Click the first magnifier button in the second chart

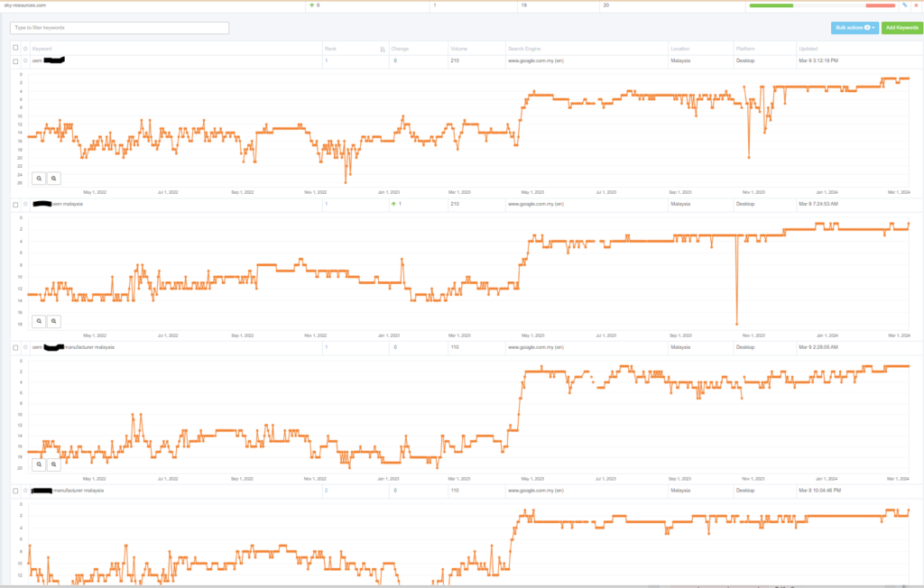click(39, 321)
